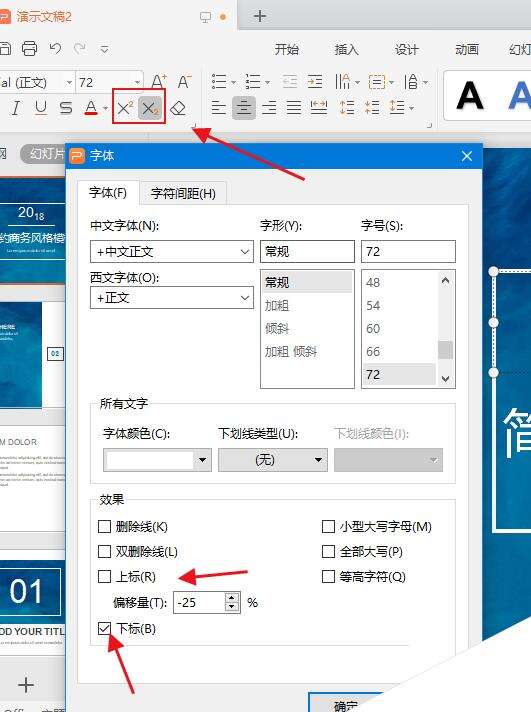Viewport: 531px width, 712px height.
Task: Open the 插入 ribbon tab
Action: (347, 49)
